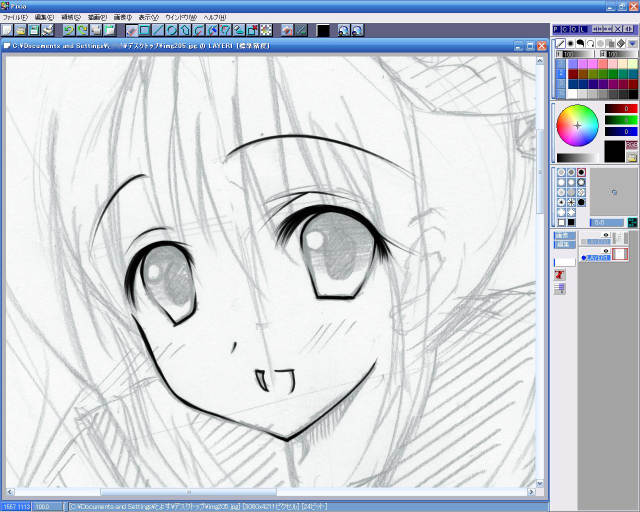Select the solid black round brush tip

[581, 203]
